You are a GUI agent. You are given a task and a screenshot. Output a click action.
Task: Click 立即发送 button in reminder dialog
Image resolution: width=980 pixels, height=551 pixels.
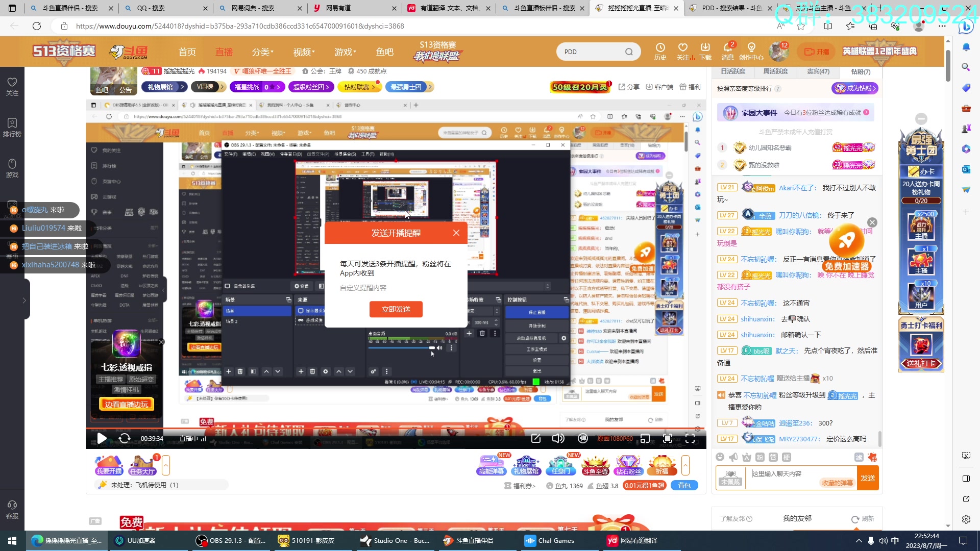click(x=396, y=309)
